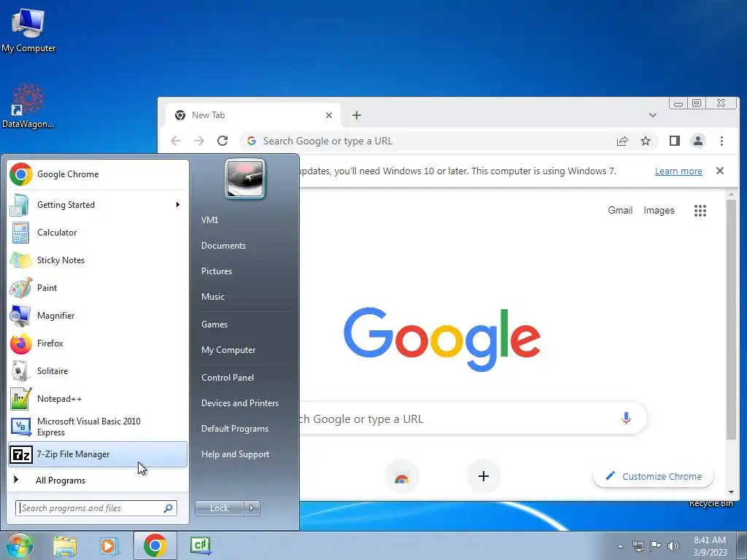Launch Paint from the Start menu
This screenshot has height=560, width=747.
click(98, 287)
